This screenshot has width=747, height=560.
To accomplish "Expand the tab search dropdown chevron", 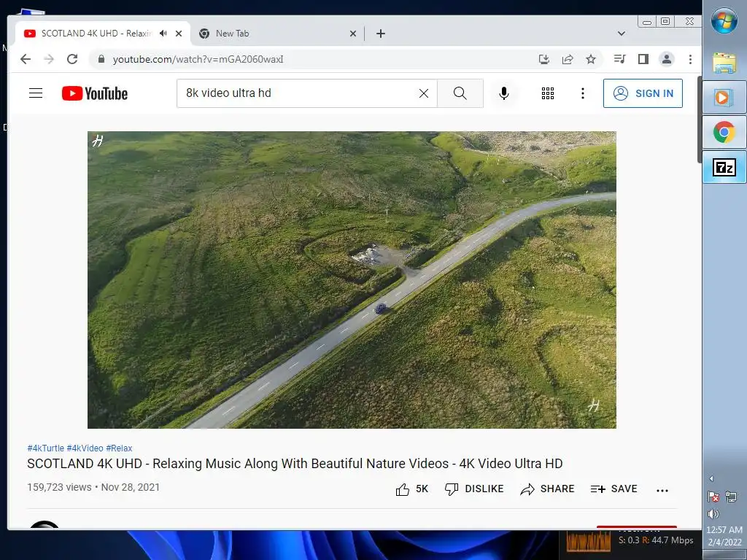I will click(x=622, y=34).
